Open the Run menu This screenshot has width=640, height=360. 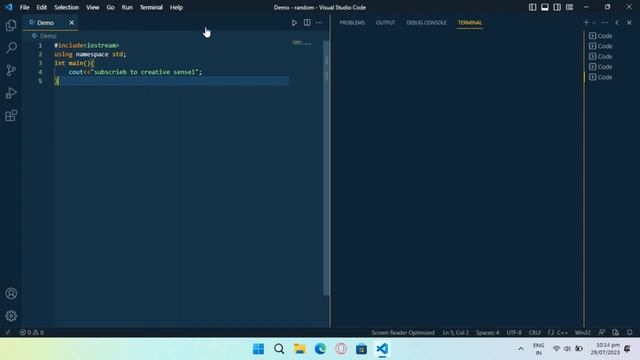[x=127, y=7]
